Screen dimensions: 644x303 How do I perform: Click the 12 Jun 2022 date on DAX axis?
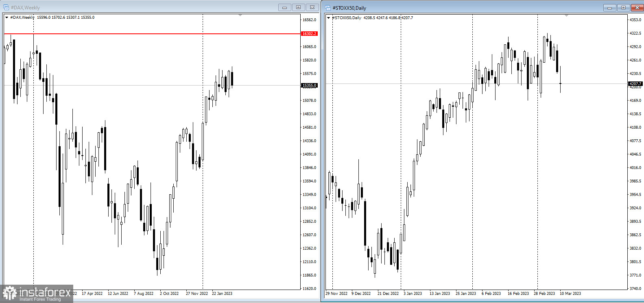click(x=118, y=294)
